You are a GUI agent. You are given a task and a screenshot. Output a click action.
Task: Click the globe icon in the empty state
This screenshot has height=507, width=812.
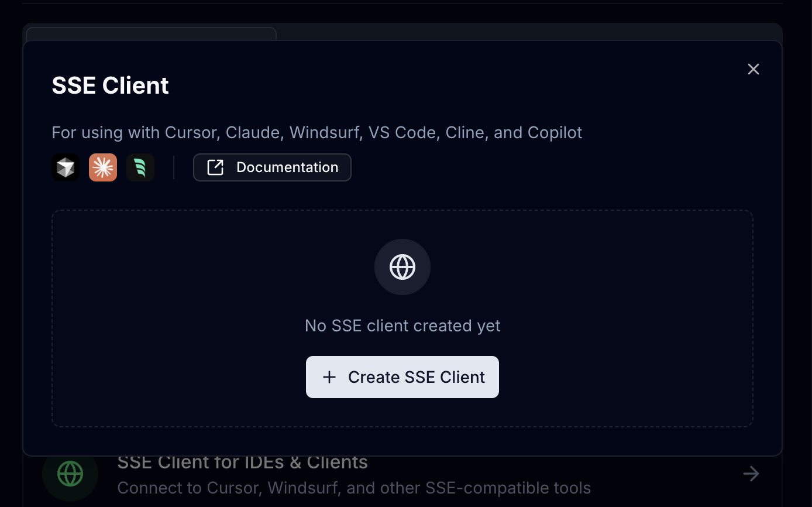point(402,267)
